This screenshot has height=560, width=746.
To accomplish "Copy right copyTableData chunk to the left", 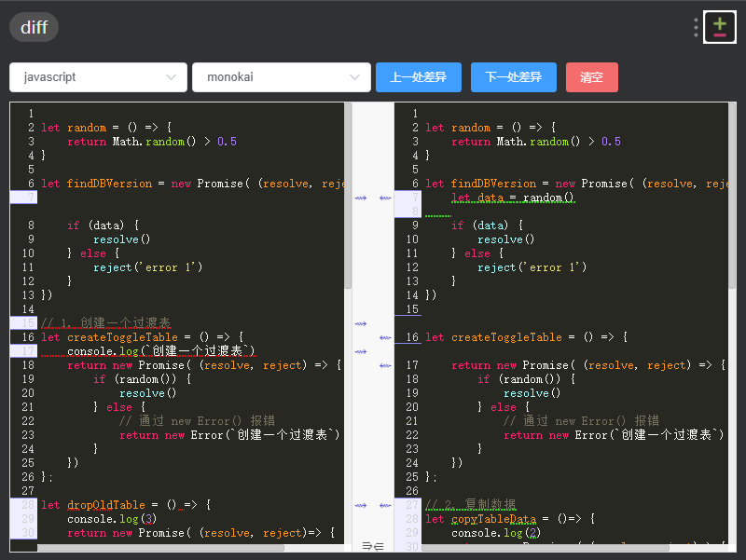I will [x=385, y=505].
